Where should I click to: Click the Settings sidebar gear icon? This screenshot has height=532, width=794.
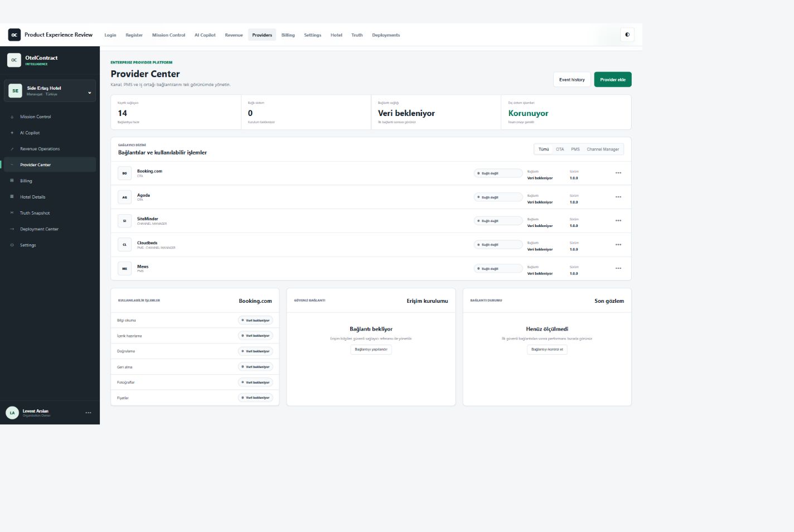[x=12, y=245]
